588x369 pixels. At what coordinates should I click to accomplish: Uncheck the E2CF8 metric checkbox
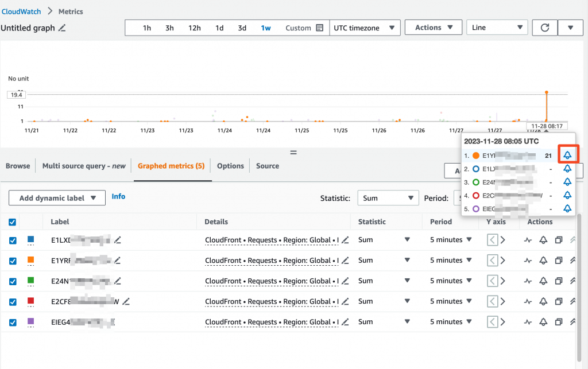(x=13, y=302)
